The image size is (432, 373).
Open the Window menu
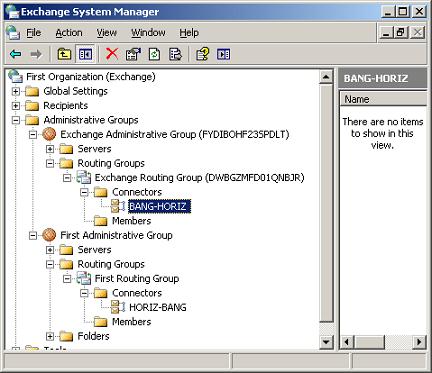[148, 33]
